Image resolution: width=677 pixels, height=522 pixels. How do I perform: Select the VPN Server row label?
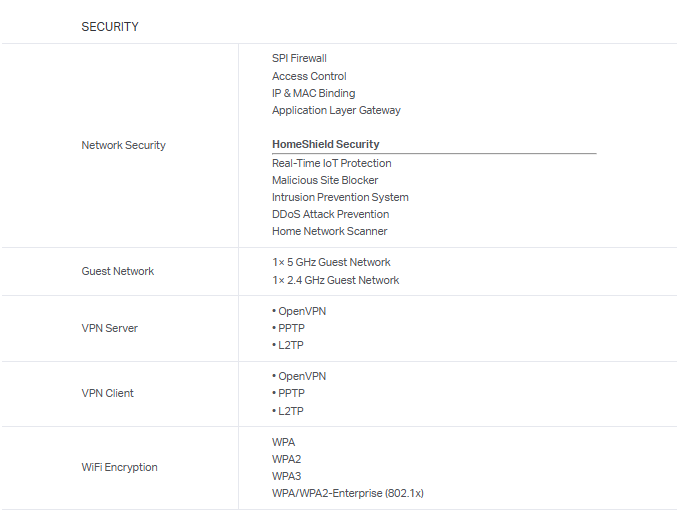click(109, 328)
